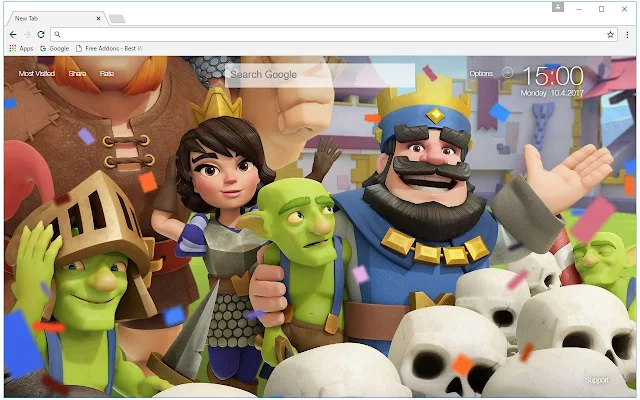Open the Chrome three-dot menu

click(x=627, y=35)
